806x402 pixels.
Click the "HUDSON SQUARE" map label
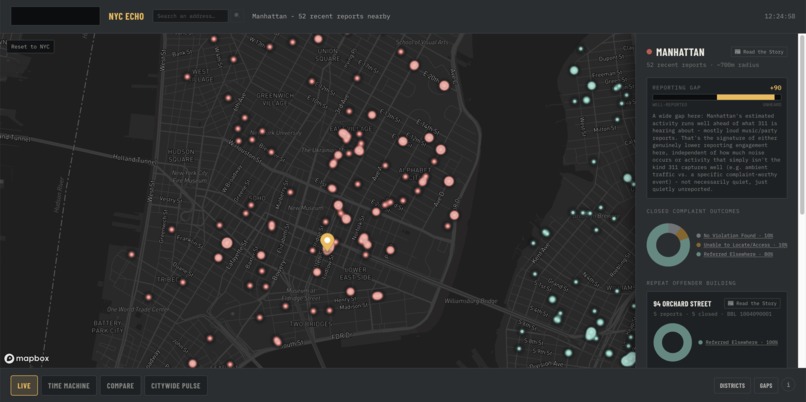click(181, 156)
